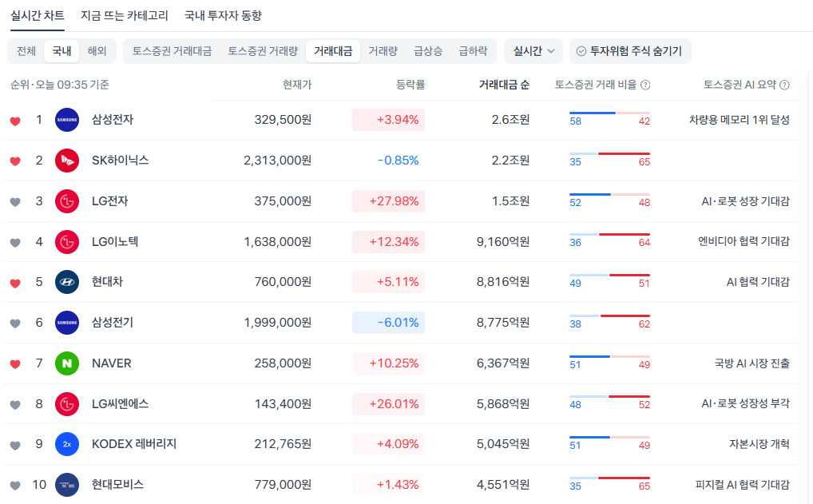This screenshot has height=504, width=813.
Task: Switch to the 지금 뜨는 카테고리 tab
Action: pyautogui.click(x=125, y=15)
